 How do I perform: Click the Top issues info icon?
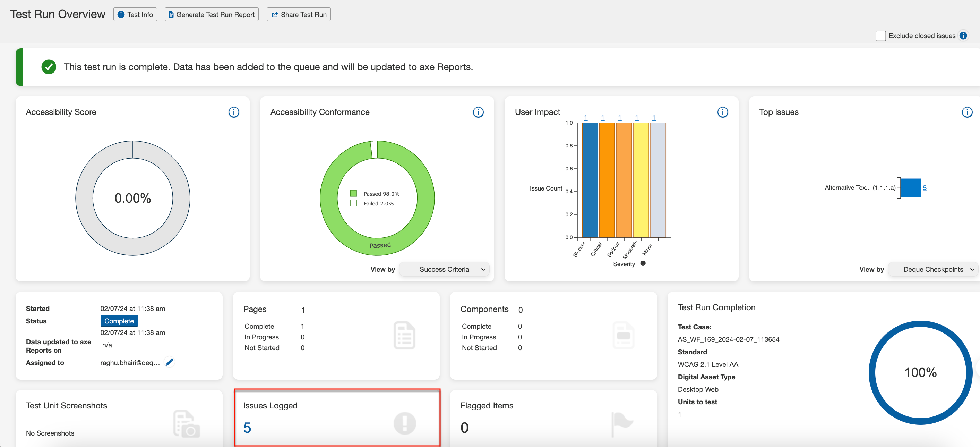point(967,112)
